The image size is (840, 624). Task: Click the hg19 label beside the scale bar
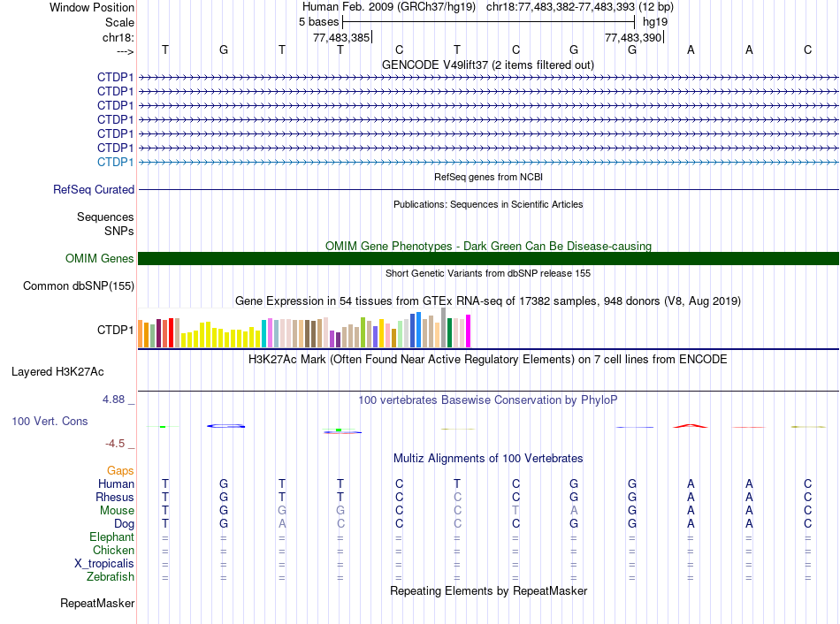click(655, 22)
